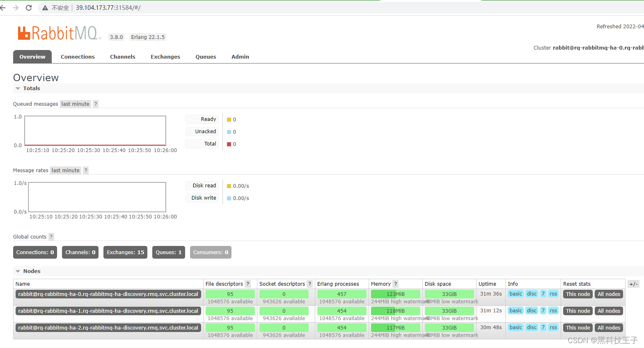Click the browser forward arrow
The image size is (644, 348).
16,8
